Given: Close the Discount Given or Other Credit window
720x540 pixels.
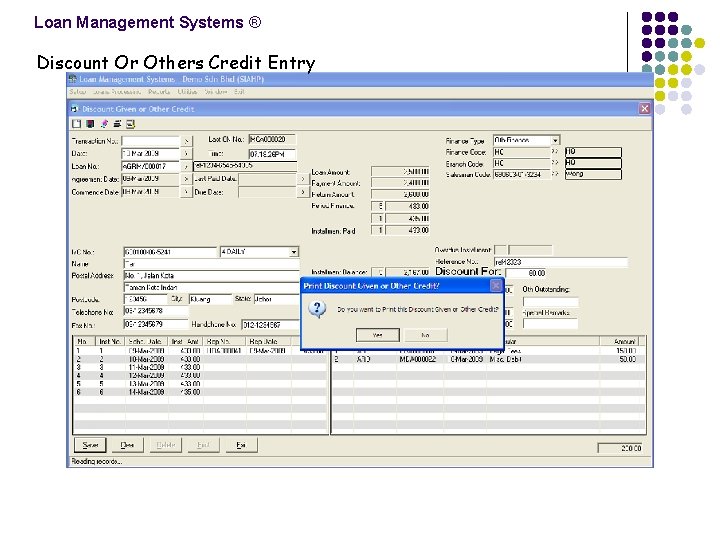Looking at the screenshot, I should click(645, 109).
